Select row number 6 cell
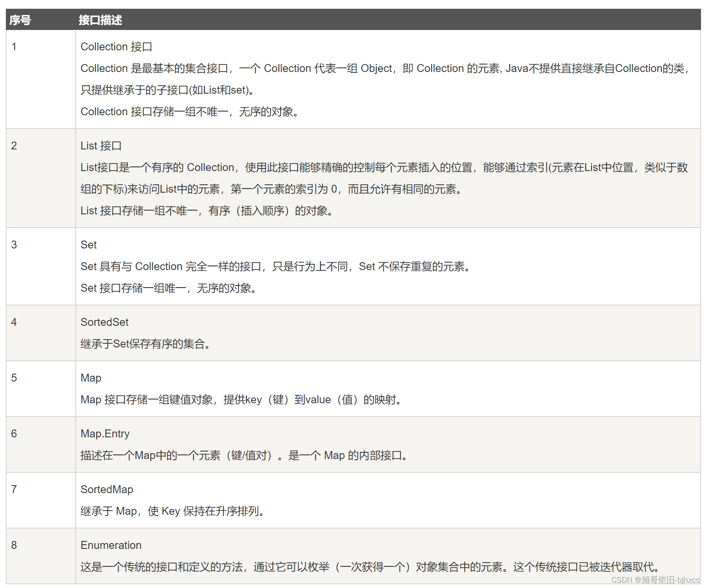 (x=41, y=444)
